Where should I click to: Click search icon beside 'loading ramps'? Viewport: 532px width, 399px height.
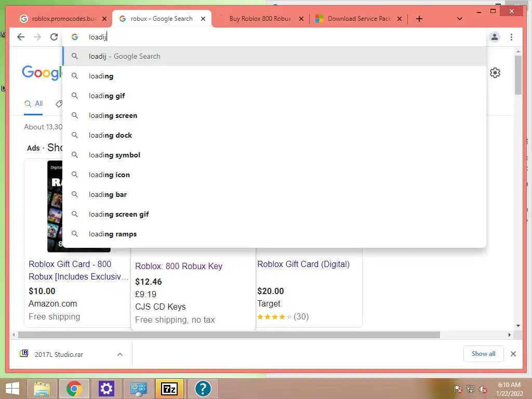75,234
